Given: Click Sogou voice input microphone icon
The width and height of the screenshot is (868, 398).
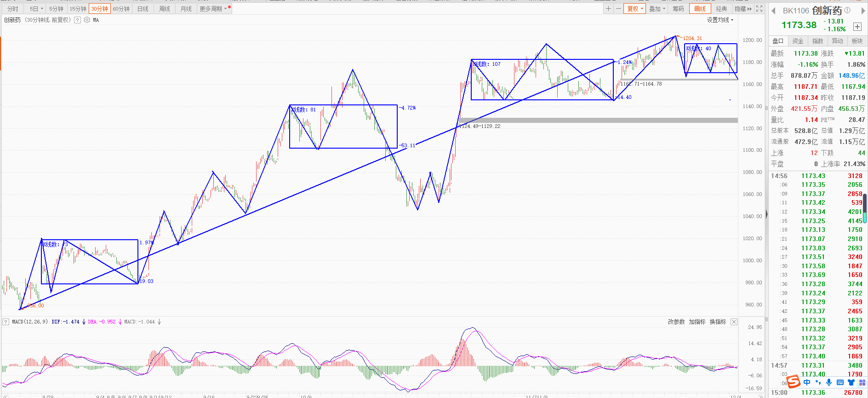Looking at the screenshot, I should (x=829, y=382).
